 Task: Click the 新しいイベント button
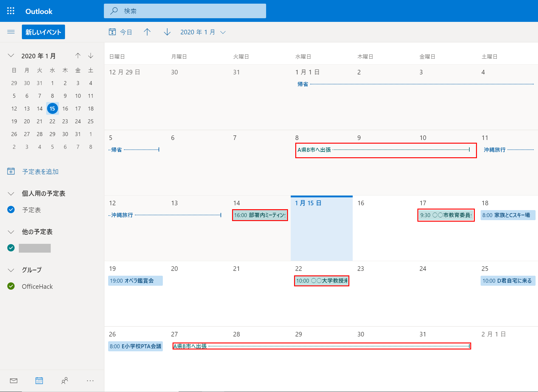pos(43,32)
